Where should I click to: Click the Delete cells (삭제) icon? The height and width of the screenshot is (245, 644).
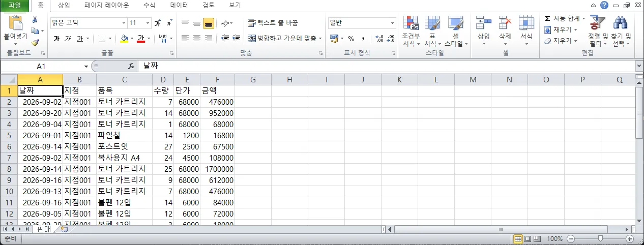point(505,23)
